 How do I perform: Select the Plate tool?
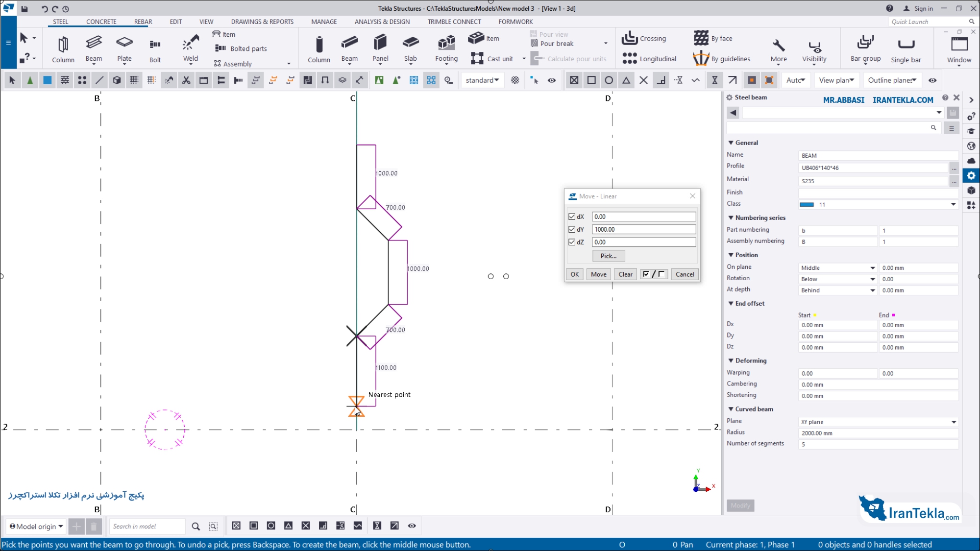[124, 49]
